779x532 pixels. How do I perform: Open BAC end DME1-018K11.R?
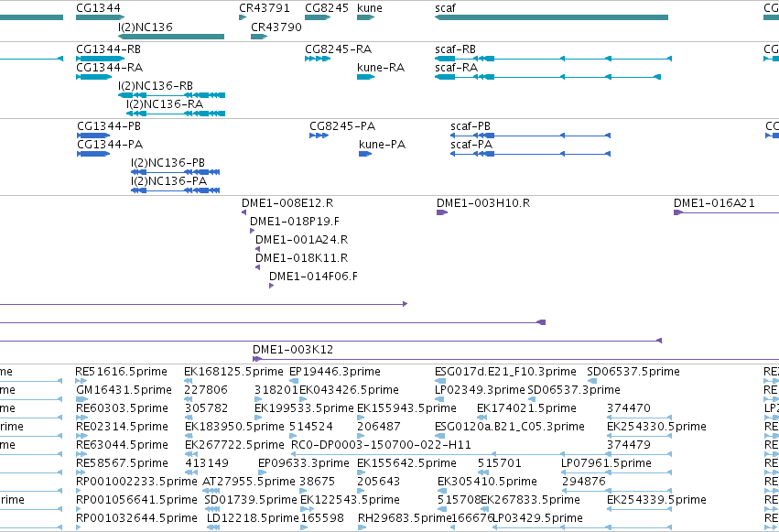[x=301, y=258]
